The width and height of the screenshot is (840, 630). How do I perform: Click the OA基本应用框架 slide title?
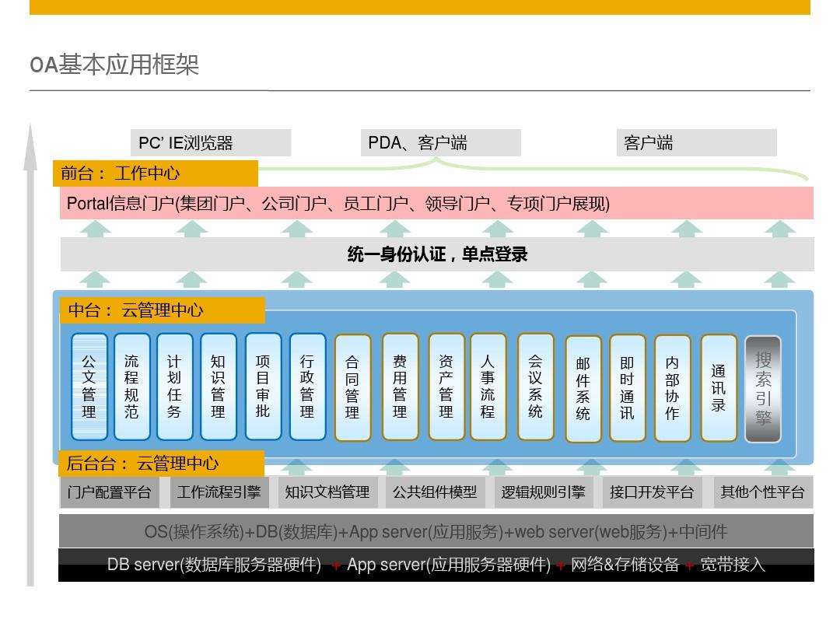(114, 65)
